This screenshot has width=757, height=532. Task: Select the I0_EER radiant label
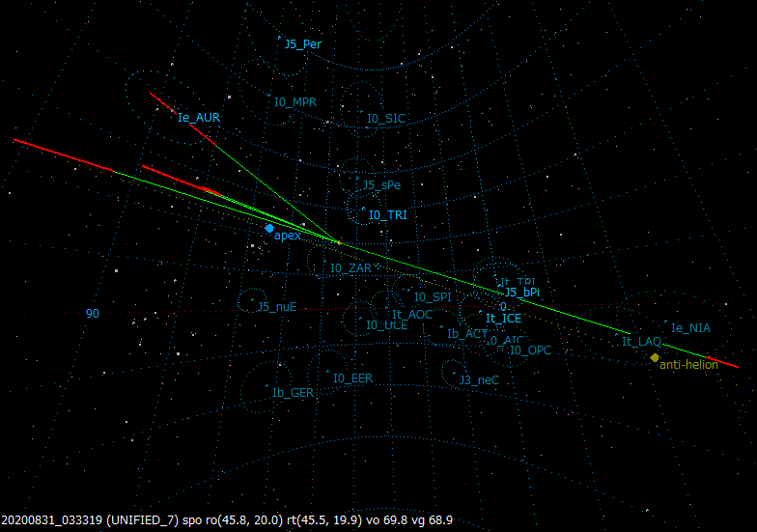[353, 378]
